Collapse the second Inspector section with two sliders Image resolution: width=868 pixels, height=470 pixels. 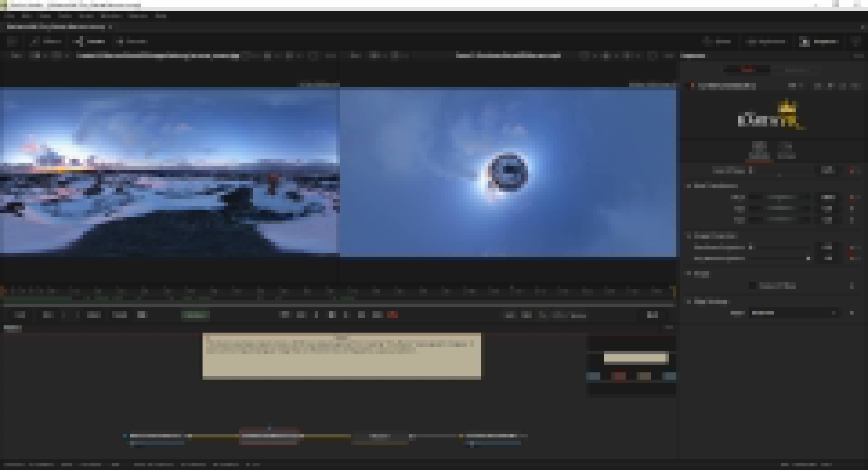click(x=689, y=236)
